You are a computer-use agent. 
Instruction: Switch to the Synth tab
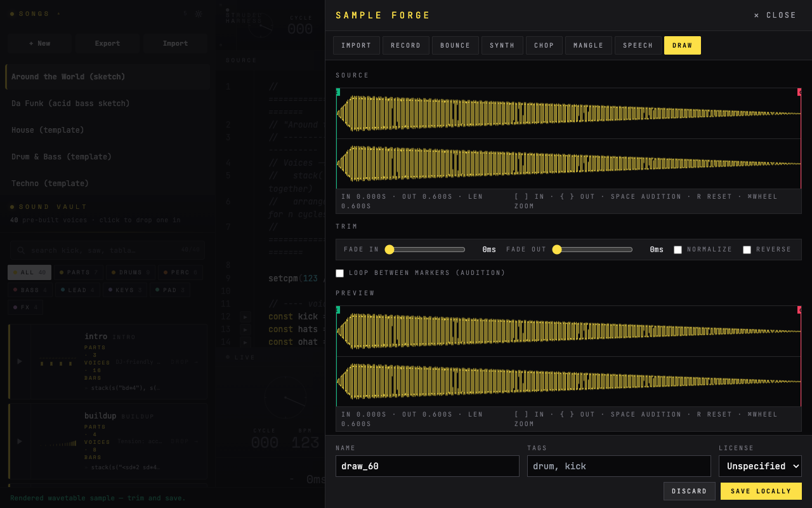(502, 45)
